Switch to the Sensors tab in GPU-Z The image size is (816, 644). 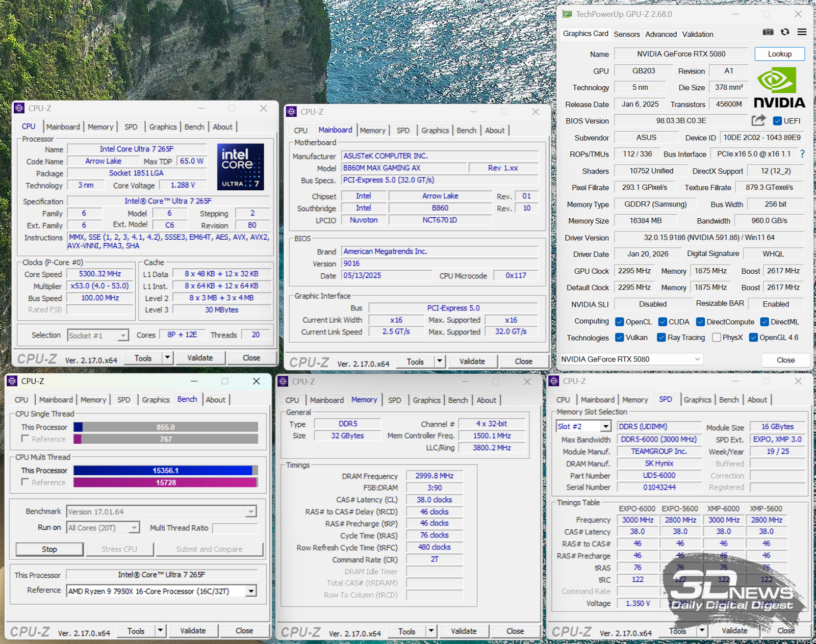pyautogui.click(x=626, y=34)
